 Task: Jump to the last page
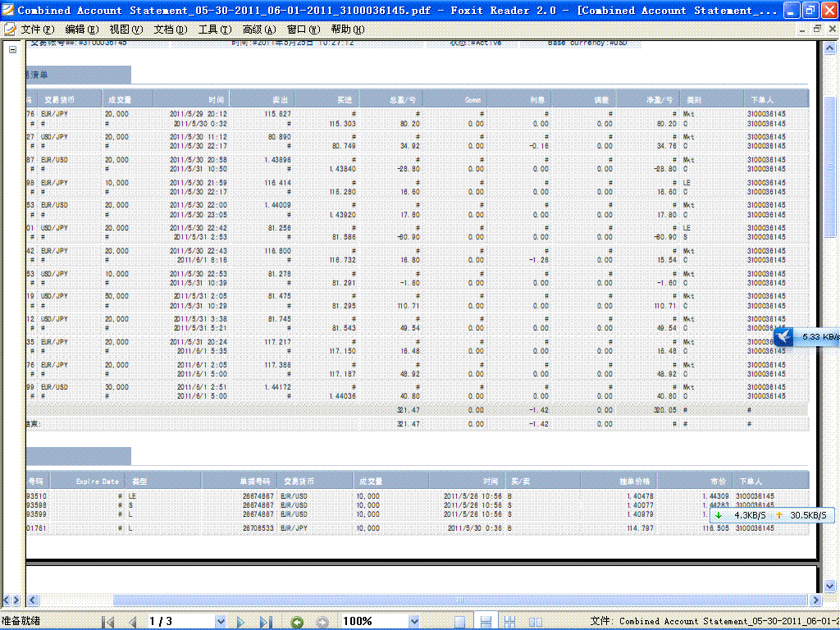(x=264, y=622)
